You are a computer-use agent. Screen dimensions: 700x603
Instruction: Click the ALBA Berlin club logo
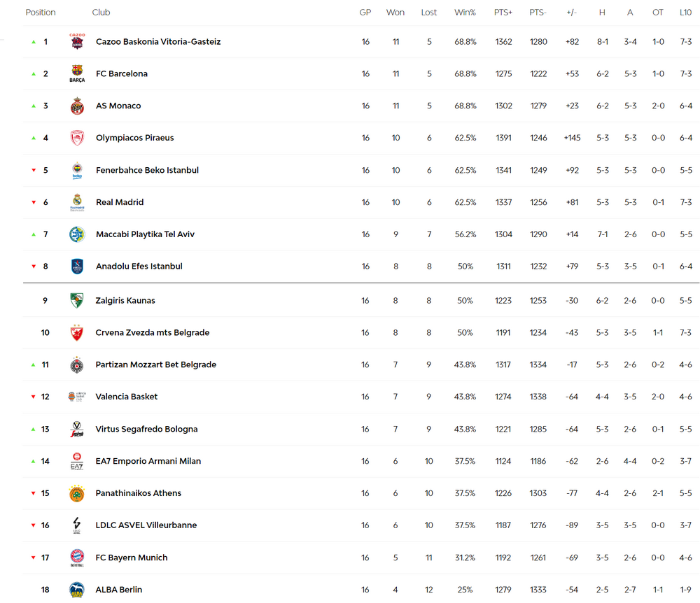coord(77,590)
